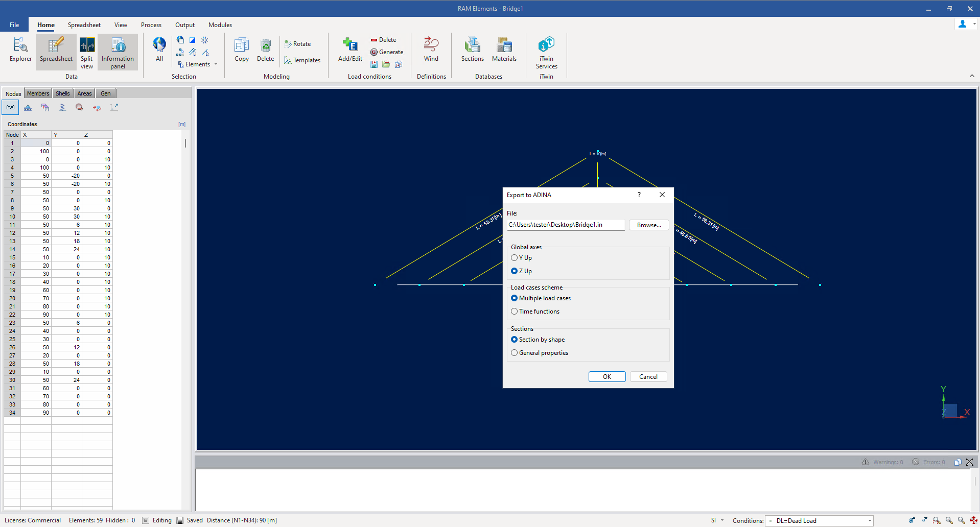Collapse the ribbon with the chevron
980x527 pixels.
point(972,76)
